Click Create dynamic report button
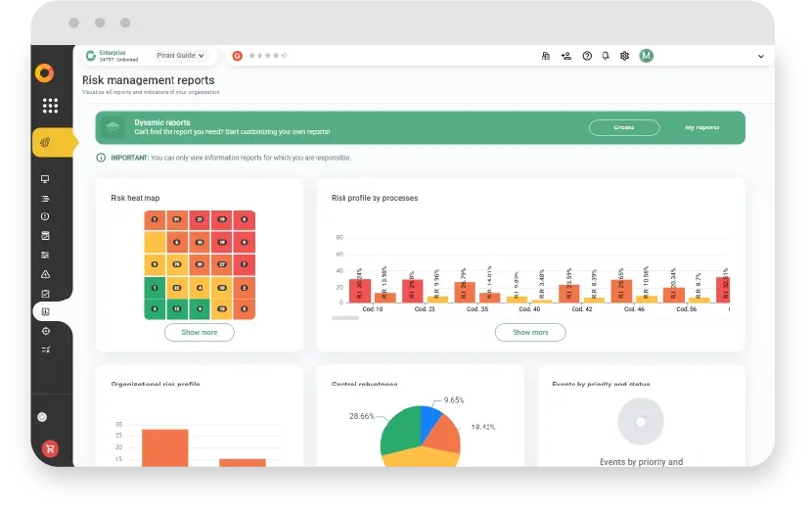Viewport: 812px width, 513px height. point(623,127)
